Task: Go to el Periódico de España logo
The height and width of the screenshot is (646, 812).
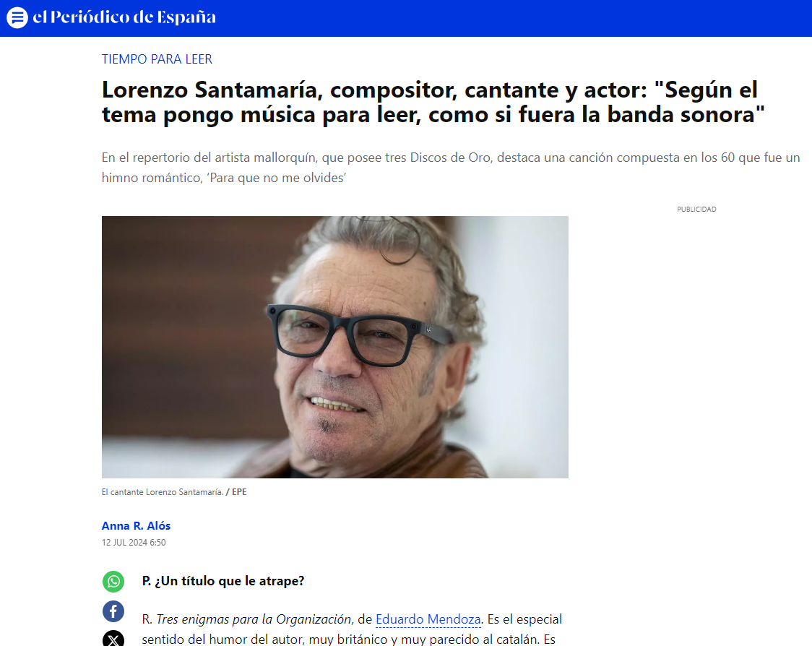Action: point(124,17)
